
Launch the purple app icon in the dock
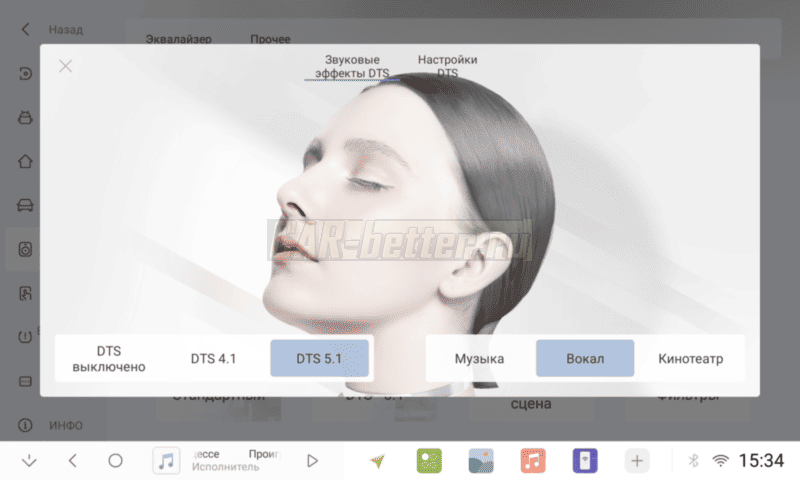click(x=585, y=461)
